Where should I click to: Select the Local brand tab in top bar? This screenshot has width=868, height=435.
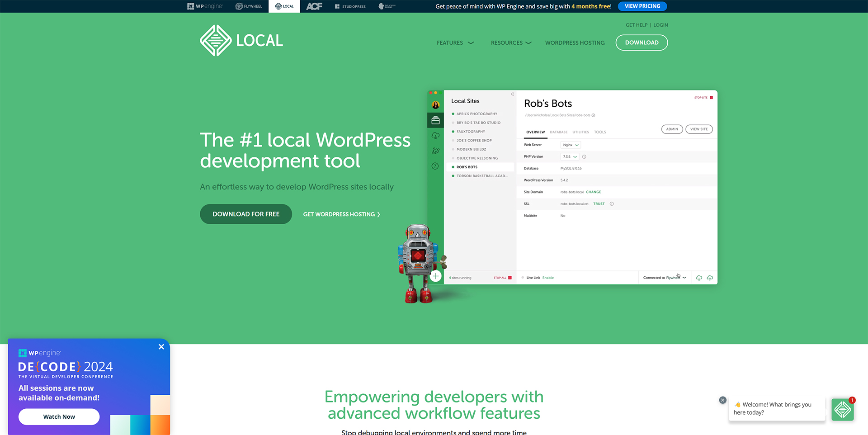coord(284,6)
